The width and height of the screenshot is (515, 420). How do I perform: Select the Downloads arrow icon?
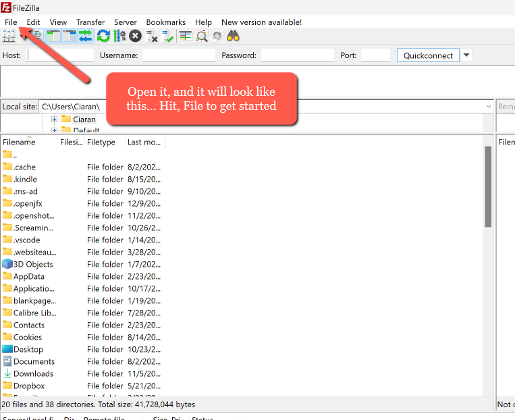click(7, 373)
